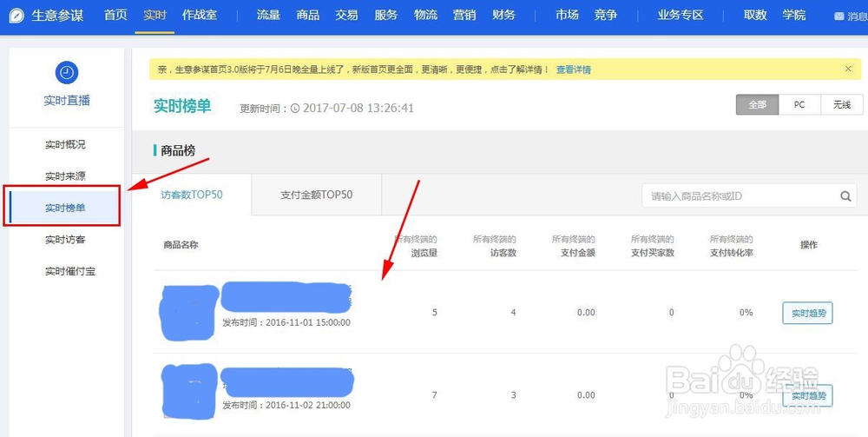The width and height of the screenshot is (868, 437).
Task: Click 实时趋势 for the 2016-11-02 product
Action: pos(807,395)
